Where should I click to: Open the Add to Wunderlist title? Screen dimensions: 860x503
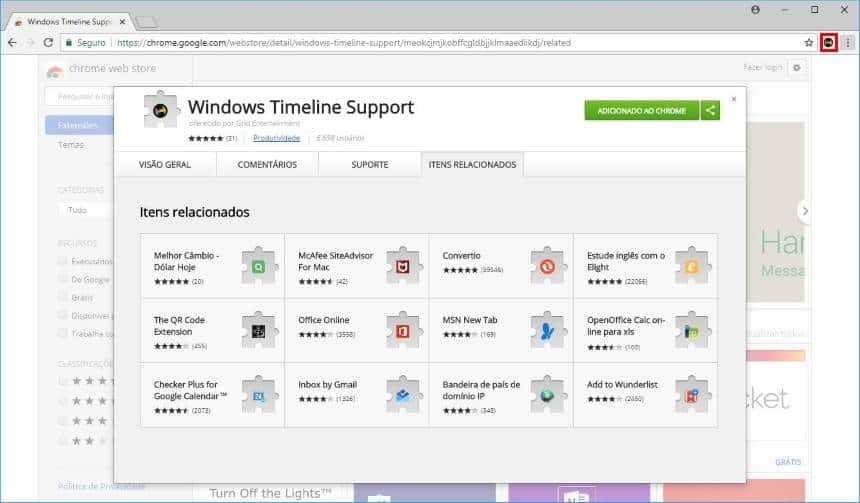[622, 385]
